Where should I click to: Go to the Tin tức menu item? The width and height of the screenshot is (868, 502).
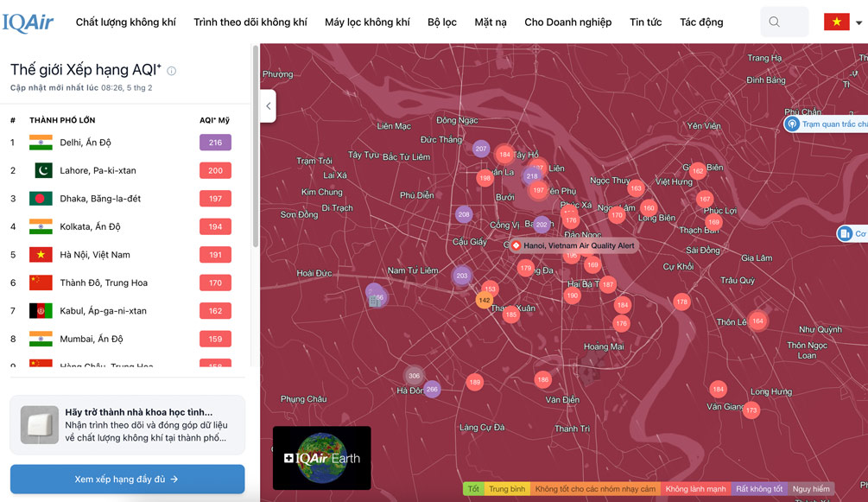645,22
